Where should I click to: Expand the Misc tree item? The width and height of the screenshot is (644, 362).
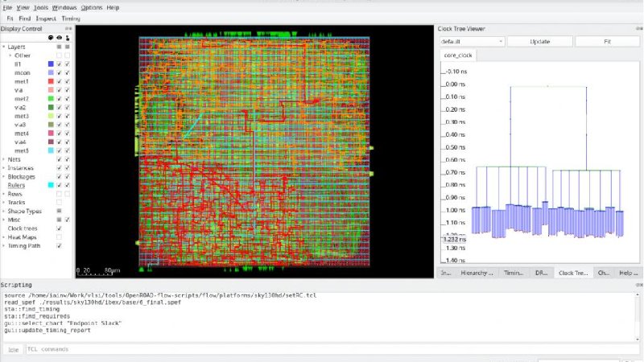click(x=4, y=220)
